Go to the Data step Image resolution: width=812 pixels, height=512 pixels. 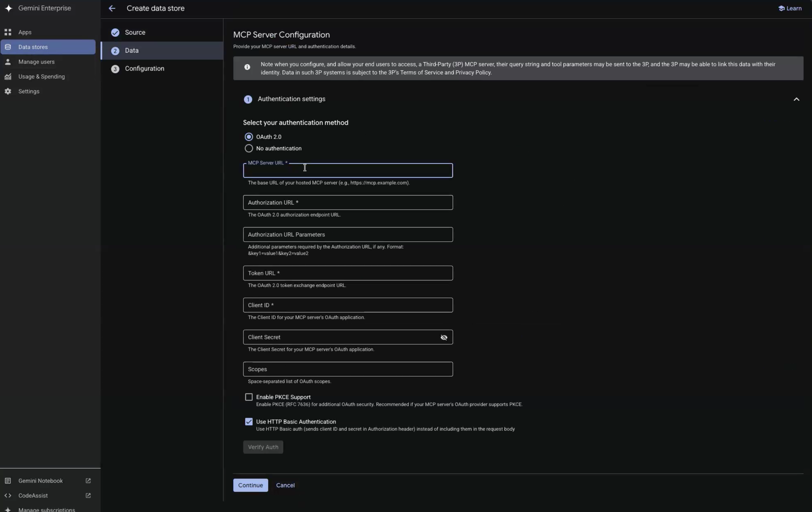(x=162, y=51)
